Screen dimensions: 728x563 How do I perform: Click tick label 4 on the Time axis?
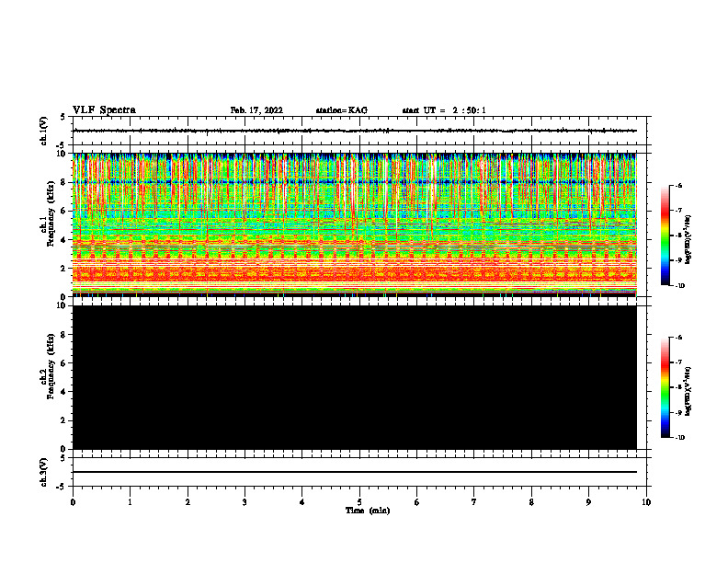pos(302,502)
